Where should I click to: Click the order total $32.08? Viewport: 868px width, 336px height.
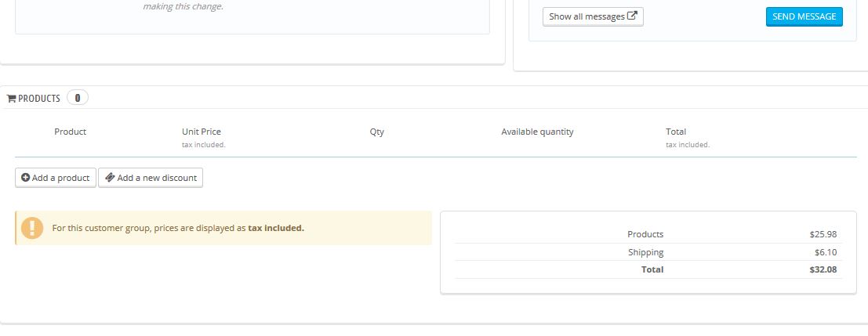click(x=823, y=269)
